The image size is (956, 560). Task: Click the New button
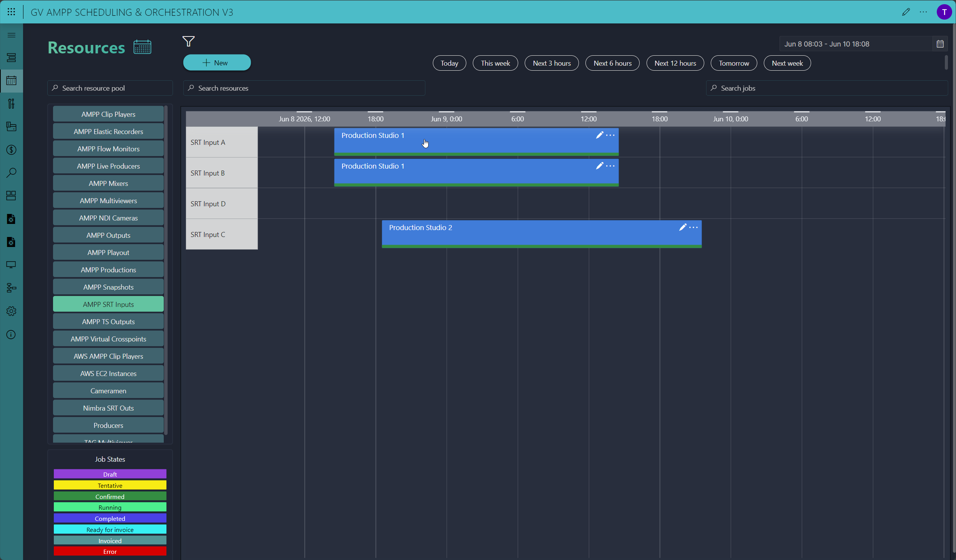pyautogui.click(x=217, y=63)
